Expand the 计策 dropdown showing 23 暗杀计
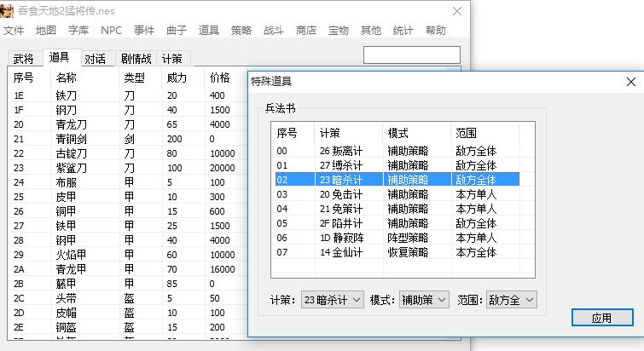644x351 pixels. 333,300
